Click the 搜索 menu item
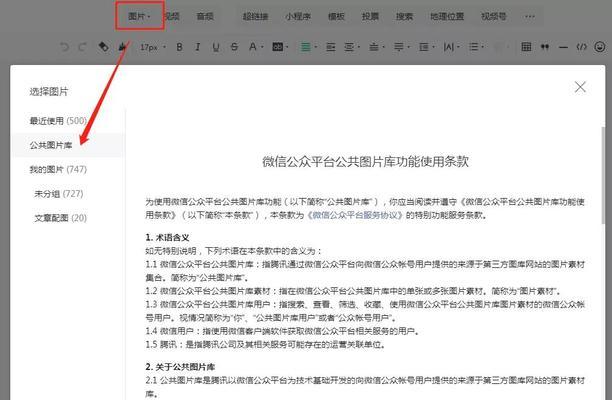This screenshot has width=612, height=400. click(404, 16)
